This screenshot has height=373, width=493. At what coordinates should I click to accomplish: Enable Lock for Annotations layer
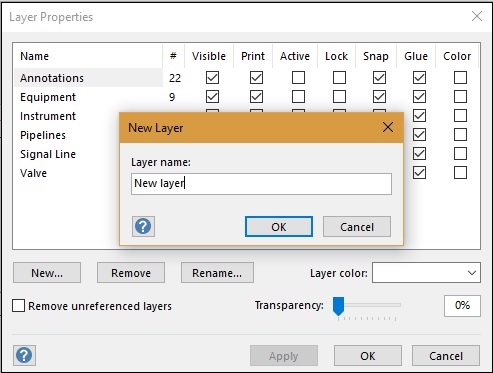click(339, 78)
